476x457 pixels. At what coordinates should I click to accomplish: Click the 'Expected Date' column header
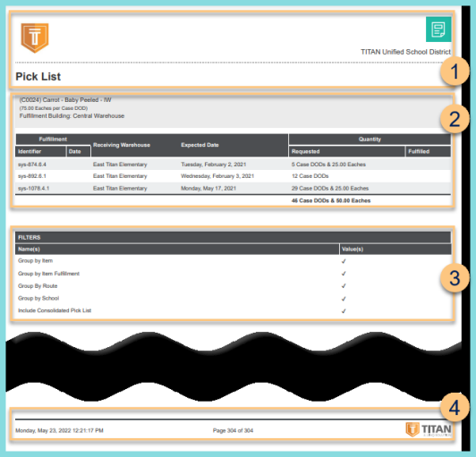[200, 145]
